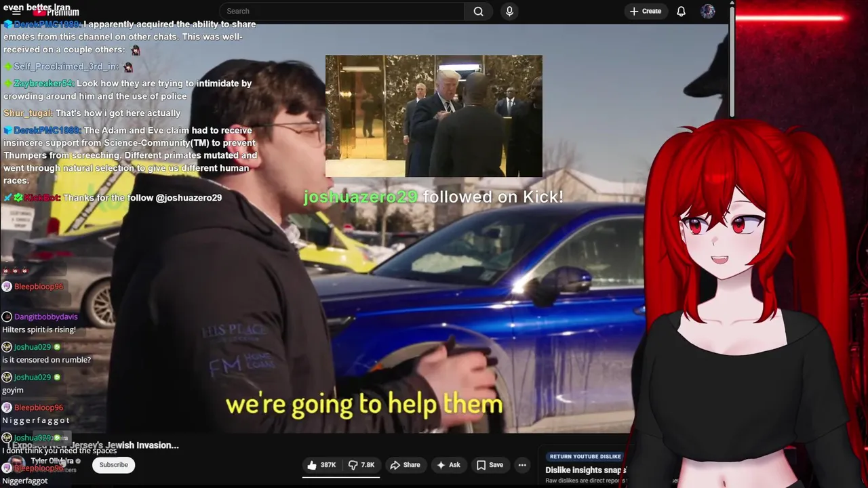Image resolution: width=868 pixels, height=488 pixels.
Task: Open the Share dialog for the video
Action: tap(405, 465)
